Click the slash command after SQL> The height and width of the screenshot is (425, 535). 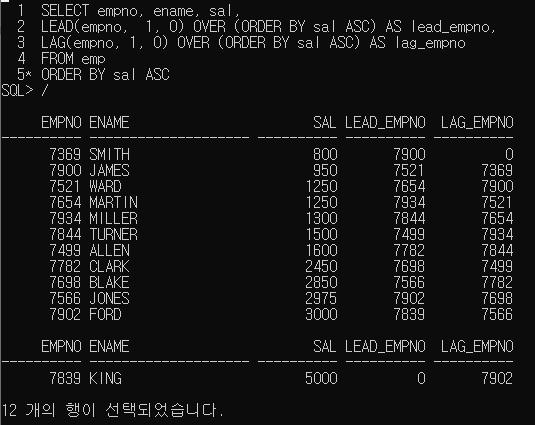coord(45,90)
